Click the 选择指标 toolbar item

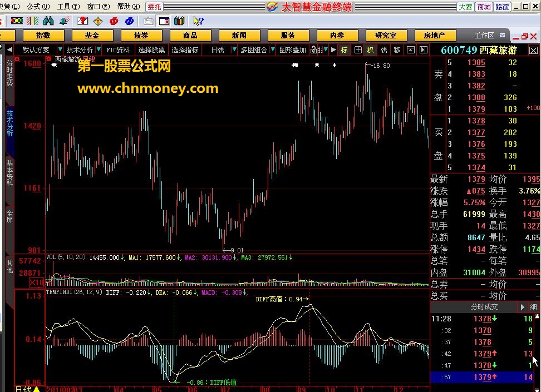(x=185, y=50)
